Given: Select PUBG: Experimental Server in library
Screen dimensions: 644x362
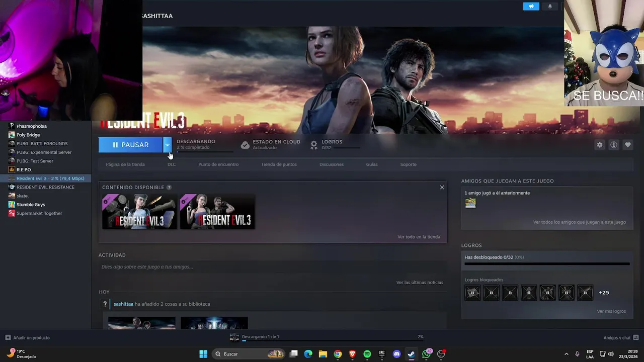Looking at the screenshot, I should coord(44,152).
